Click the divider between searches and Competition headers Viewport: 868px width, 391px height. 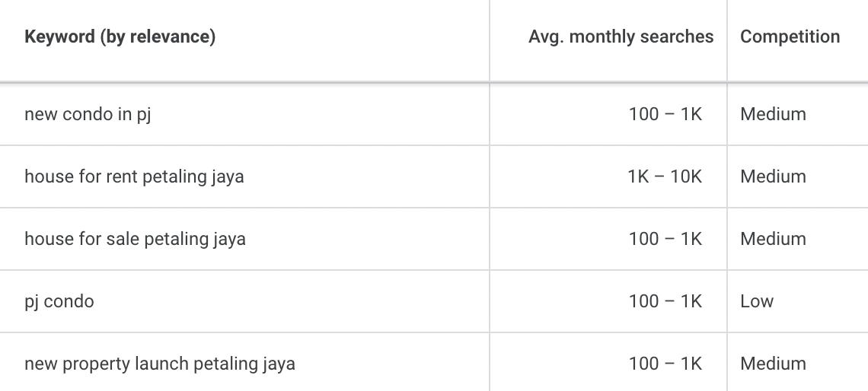[727, 40]
